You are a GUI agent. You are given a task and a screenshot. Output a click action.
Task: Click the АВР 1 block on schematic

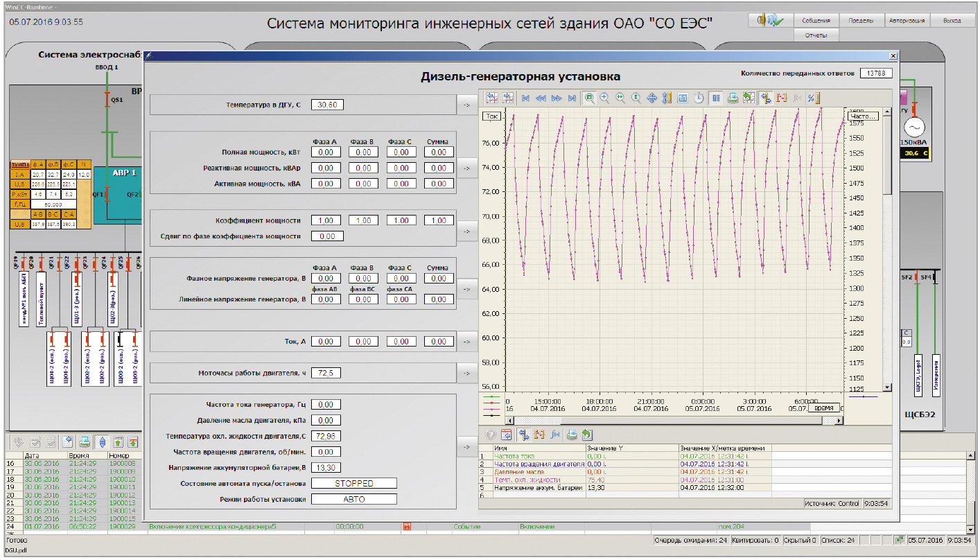coord(116,195)
